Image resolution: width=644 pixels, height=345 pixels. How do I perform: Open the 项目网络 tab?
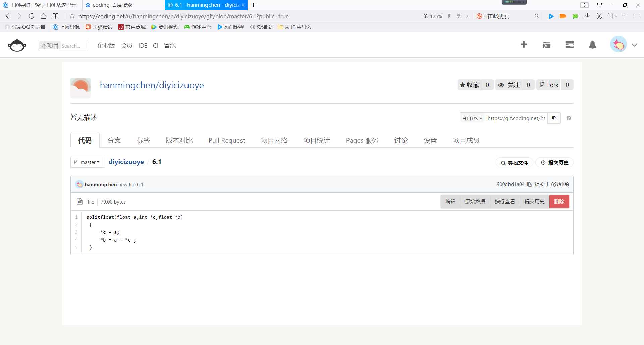coord(274,140)
